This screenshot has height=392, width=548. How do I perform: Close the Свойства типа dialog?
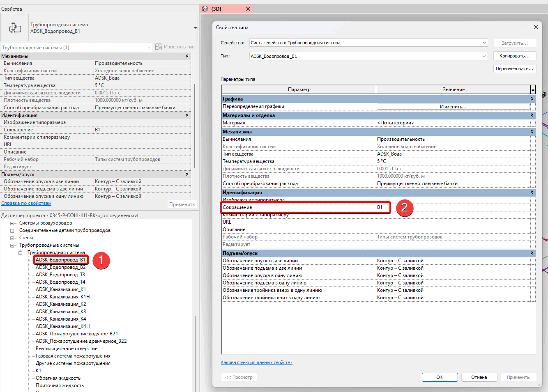[x=536, y=27]
